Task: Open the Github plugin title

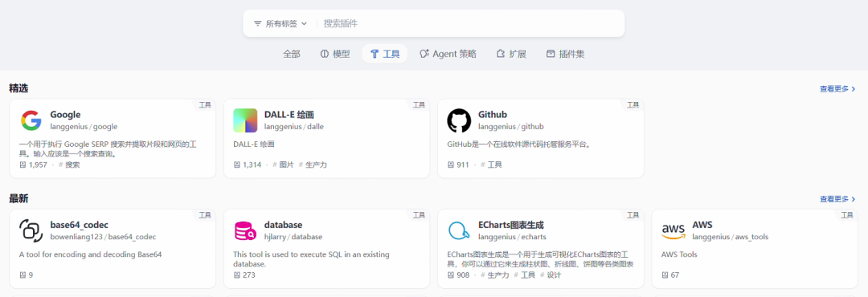Action: click(493, 115)
